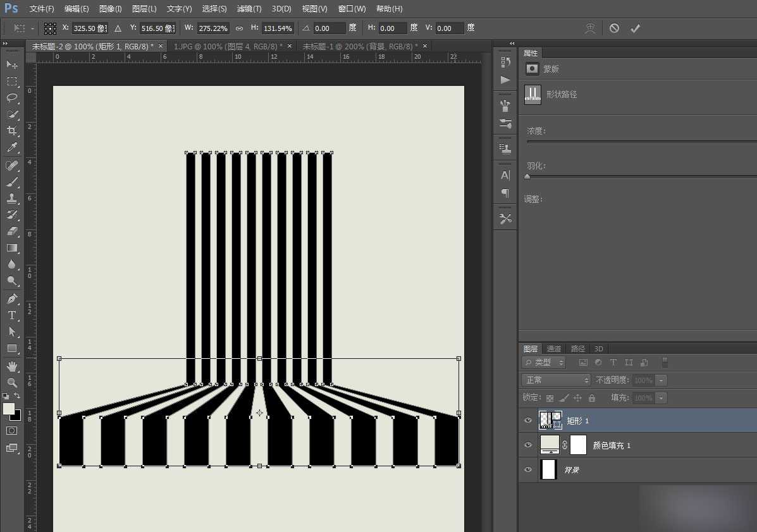Open the blend mode dropdown 正常

(x=555, y=380)
